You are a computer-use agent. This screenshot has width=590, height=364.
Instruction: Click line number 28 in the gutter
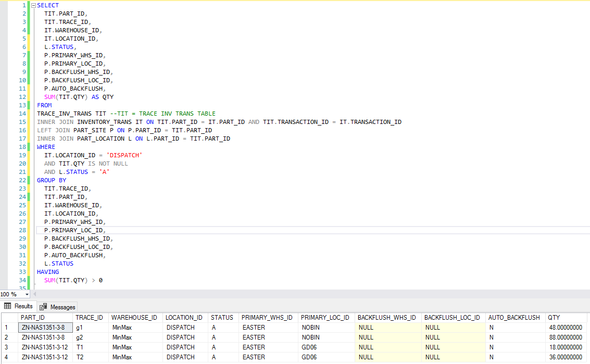22,230
